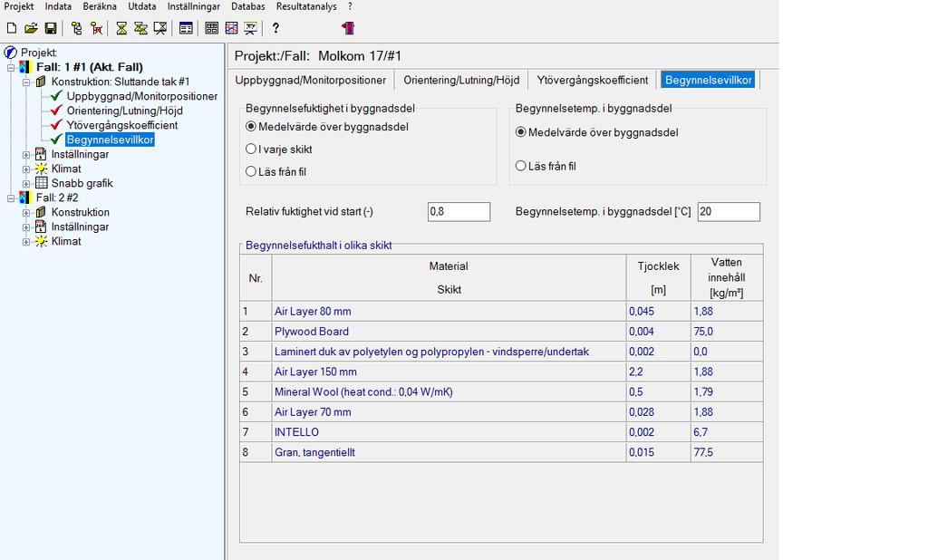Open the Inställningar menu in menu bar
The width and height of the screenshot is (928, 560).
pyautogui.click(x=194, y=6)
